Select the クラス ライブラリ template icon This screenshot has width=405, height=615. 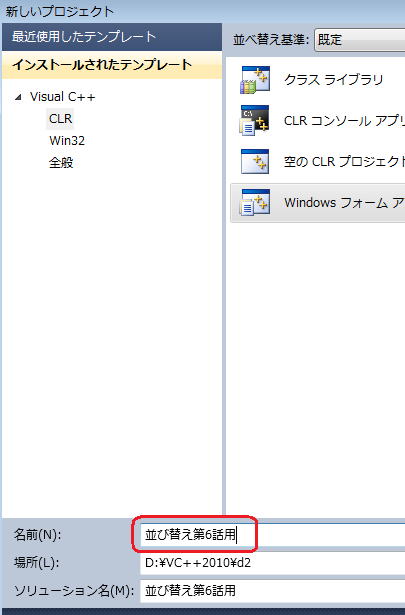click(255, 80)
